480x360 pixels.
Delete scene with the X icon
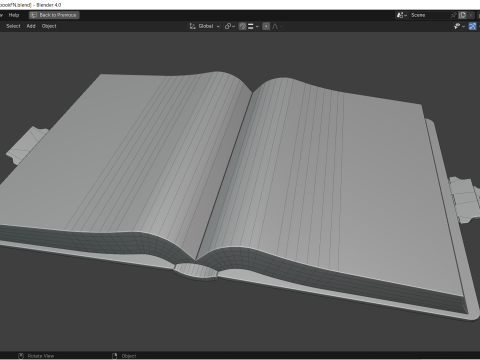470,15
